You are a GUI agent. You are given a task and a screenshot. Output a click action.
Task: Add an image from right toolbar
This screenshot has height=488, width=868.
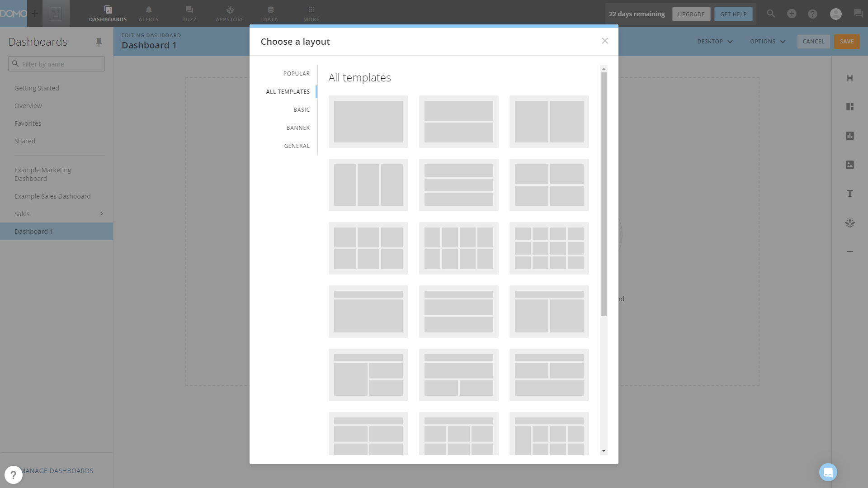coord(850,165)
